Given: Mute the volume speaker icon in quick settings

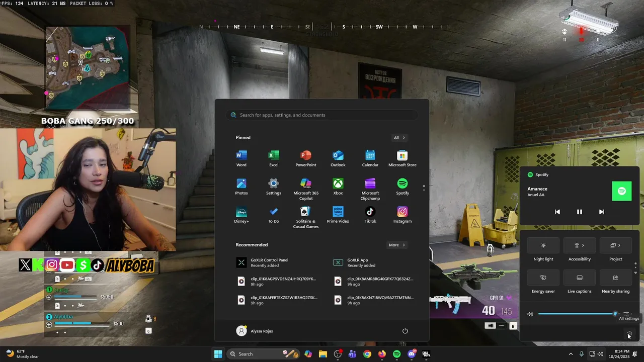Looking at the screenshot, I should [x=530, y=314].
